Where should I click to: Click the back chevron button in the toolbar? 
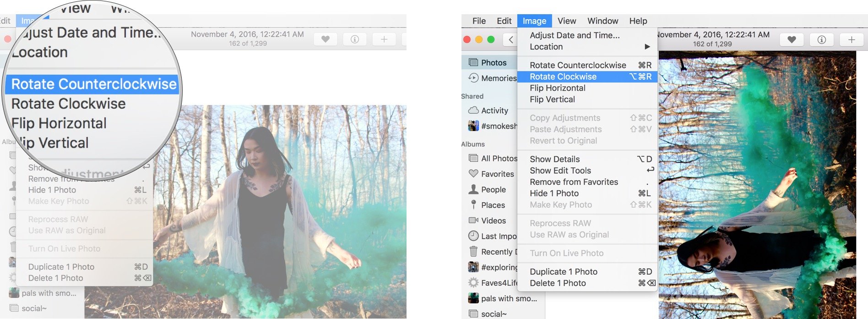510,40
